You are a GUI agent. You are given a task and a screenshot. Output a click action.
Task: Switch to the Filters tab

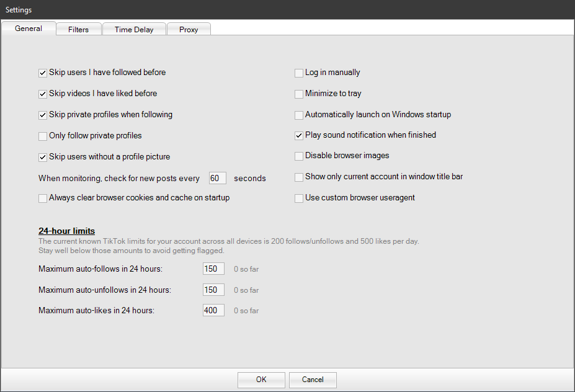coord(78,29)
